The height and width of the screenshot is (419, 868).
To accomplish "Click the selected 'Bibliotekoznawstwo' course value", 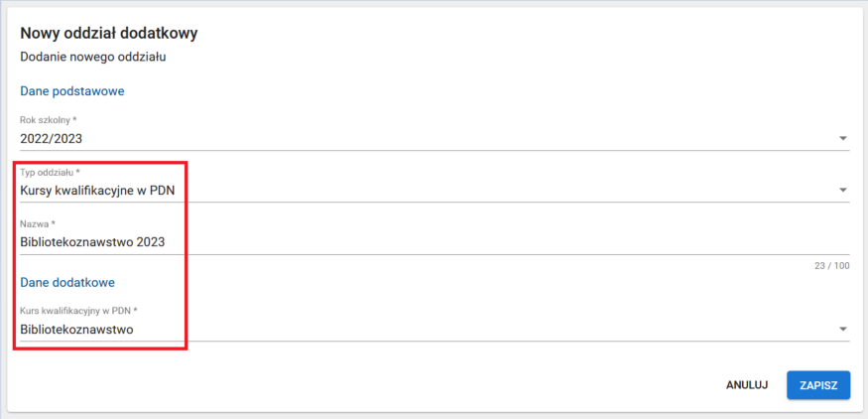I will point(76,329).
